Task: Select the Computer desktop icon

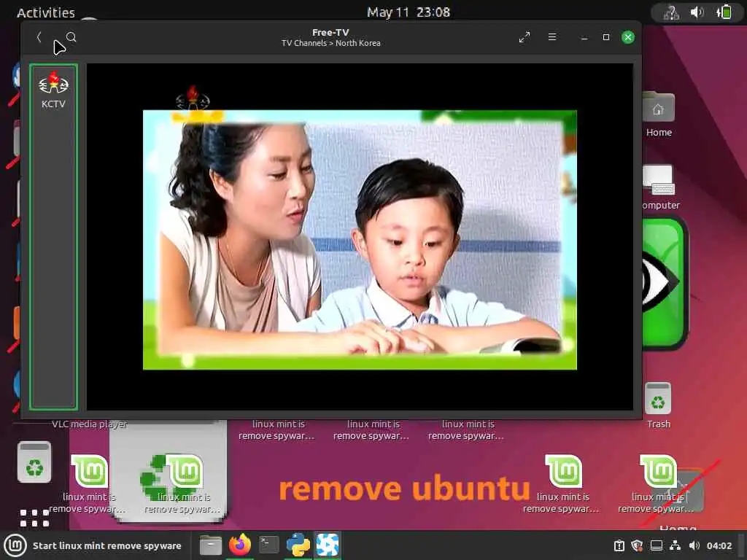Action: point(659,187)
